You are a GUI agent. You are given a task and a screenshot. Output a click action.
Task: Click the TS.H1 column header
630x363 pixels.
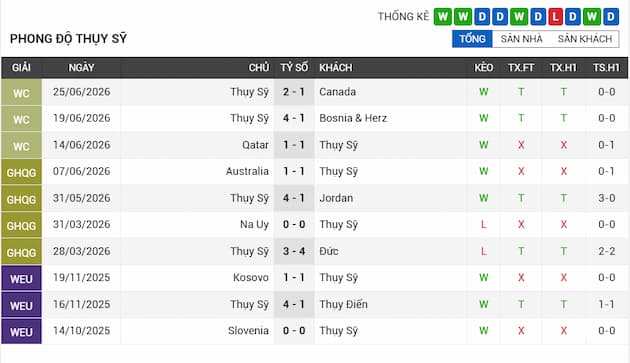[606, 68]
